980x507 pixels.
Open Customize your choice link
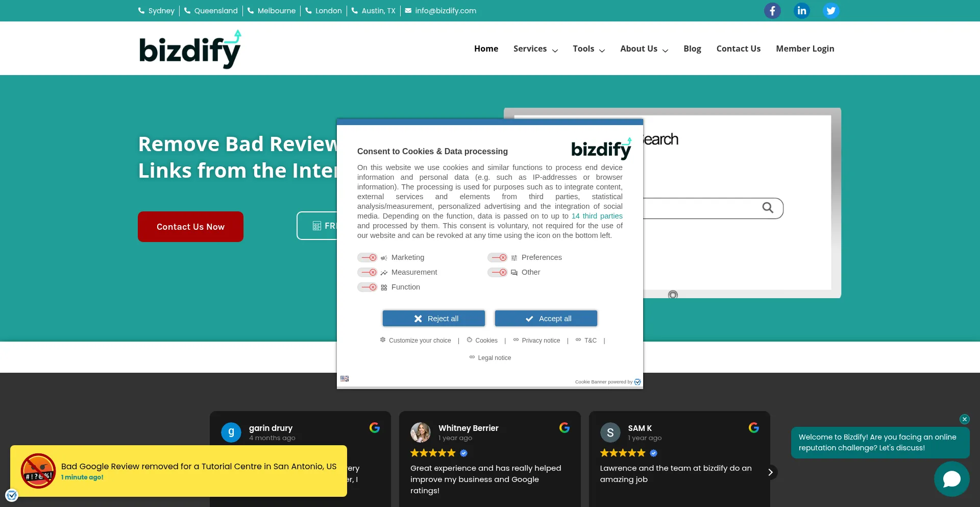pos(415,340)
